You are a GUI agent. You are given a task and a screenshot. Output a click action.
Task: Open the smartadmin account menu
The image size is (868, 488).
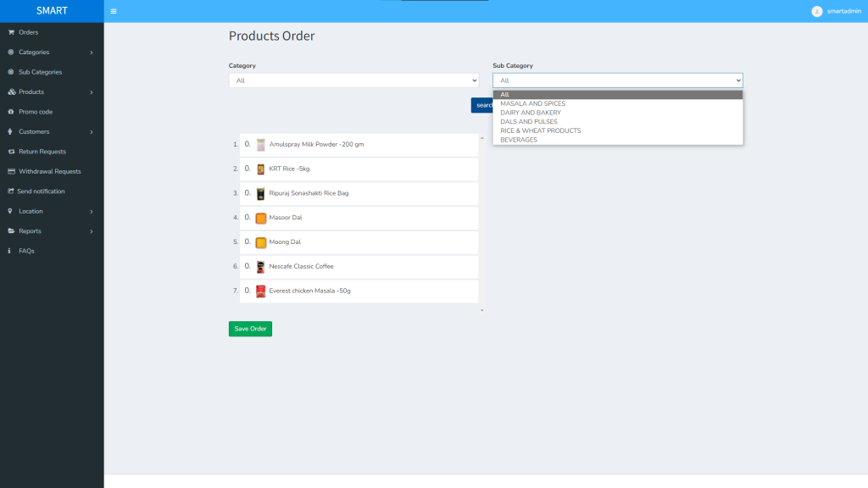click(x=834, y=11)
